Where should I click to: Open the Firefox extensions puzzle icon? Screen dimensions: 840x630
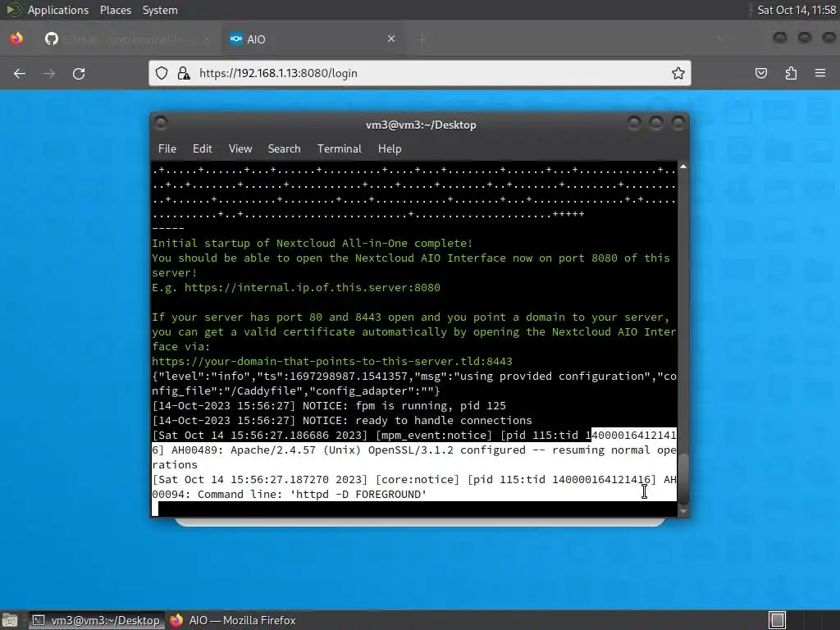(791, 73)
